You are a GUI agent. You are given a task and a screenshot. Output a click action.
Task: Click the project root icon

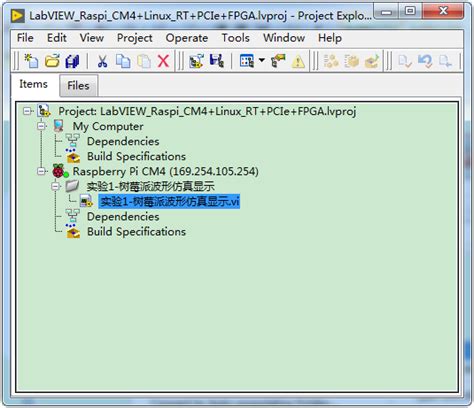(44, 111)
